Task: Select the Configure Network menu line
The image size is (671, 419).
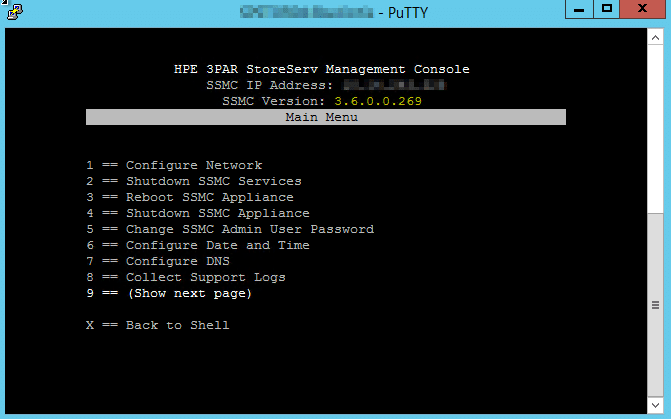Action: click(x=174, y=165)
